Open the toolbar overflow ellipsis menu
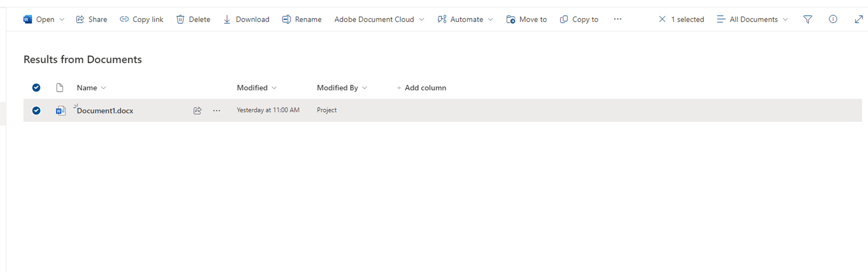 (x=617, y=19)
